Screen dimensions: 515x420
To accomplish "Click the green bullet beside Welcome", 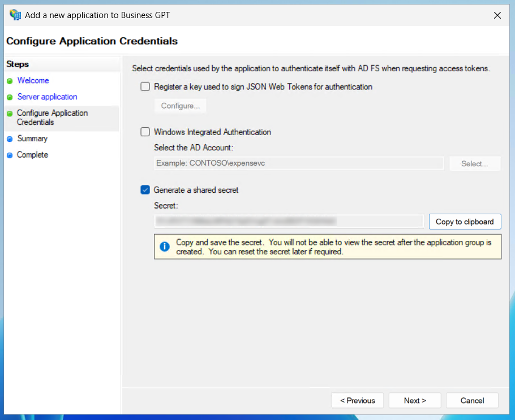I will [x=10, y=81].
